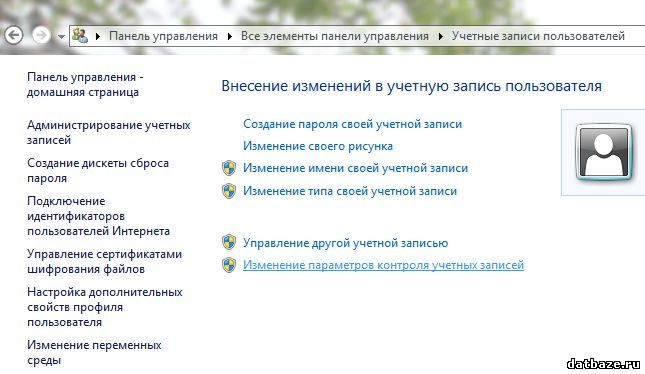Open Изменение переменных среды
The height and width of the screenshot is (374, 645).
(94, 352)
